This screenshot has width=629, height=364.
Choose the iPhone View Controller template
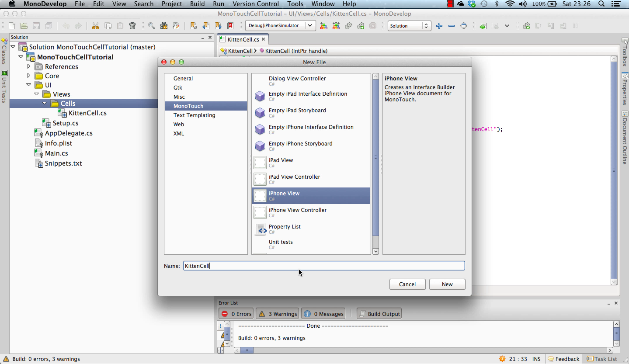click(311, 212)
